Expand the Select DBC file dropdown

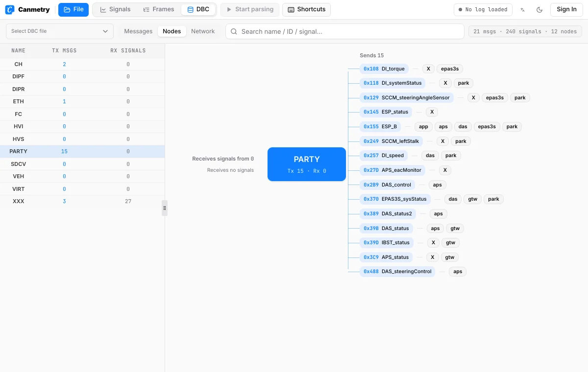pyautogui.click(x=60, y=31)
